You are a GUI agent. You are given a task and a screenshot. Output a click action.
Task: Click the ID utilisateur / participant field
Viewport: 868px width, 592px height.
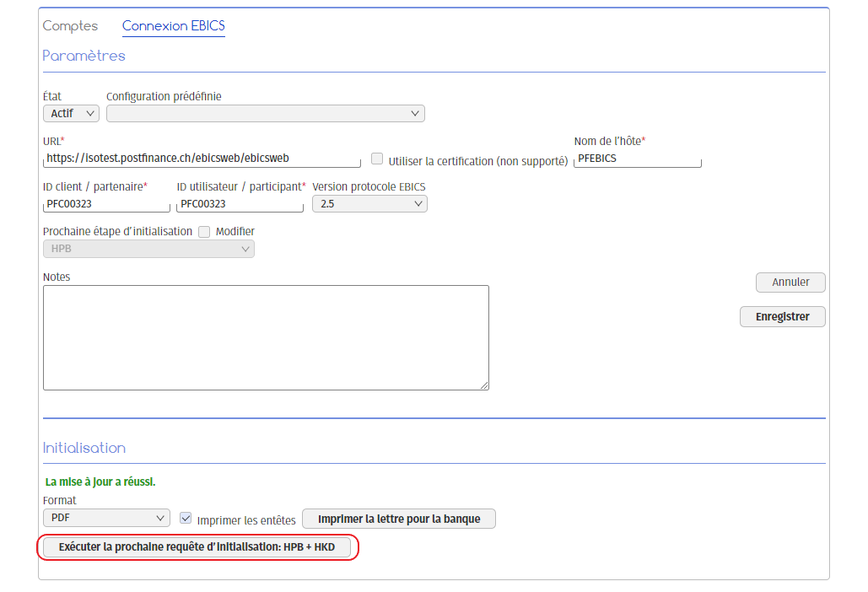pyautogui.click(x=240, y=203)
